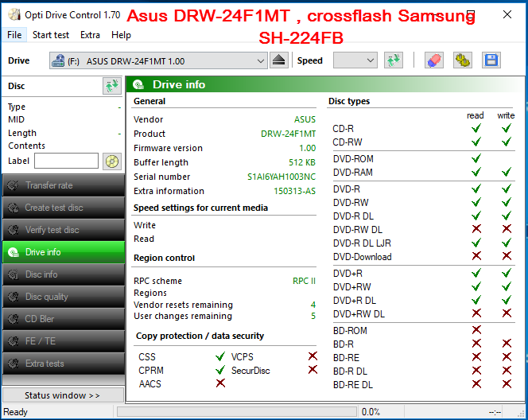Click the DVD-RW DL write cross mark

(x=507, y=229)
